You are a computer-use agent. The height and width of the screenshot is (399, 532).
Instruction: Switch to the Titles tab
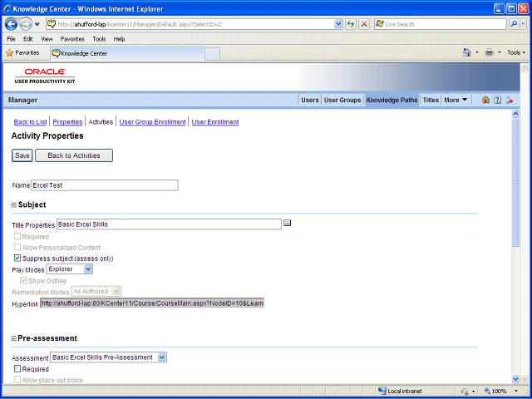(431, 100)
